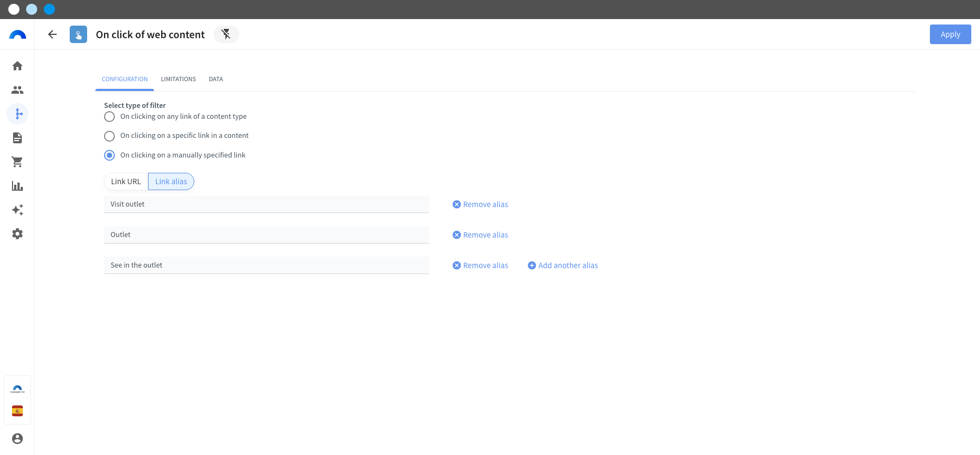This screenshot has height=455, width=980.
Task: Click the plus icon for adding alias
Action: pyautogui.click(x=532, y=265)
